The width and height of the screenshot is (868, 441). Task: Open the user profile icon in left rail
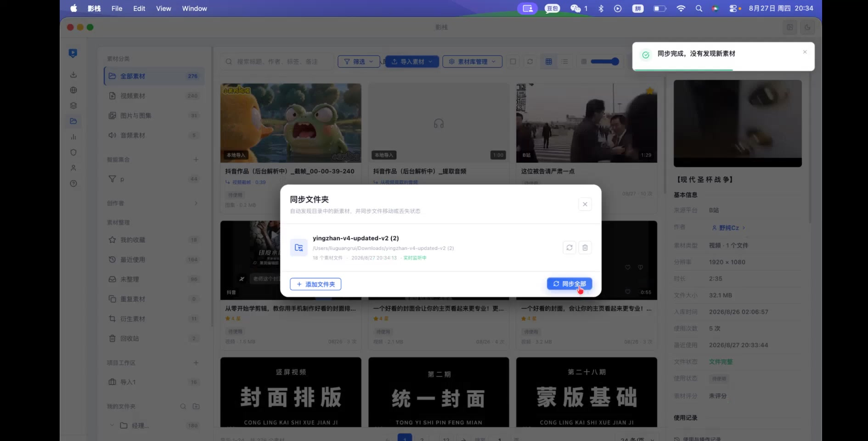(x=73, y=168)
